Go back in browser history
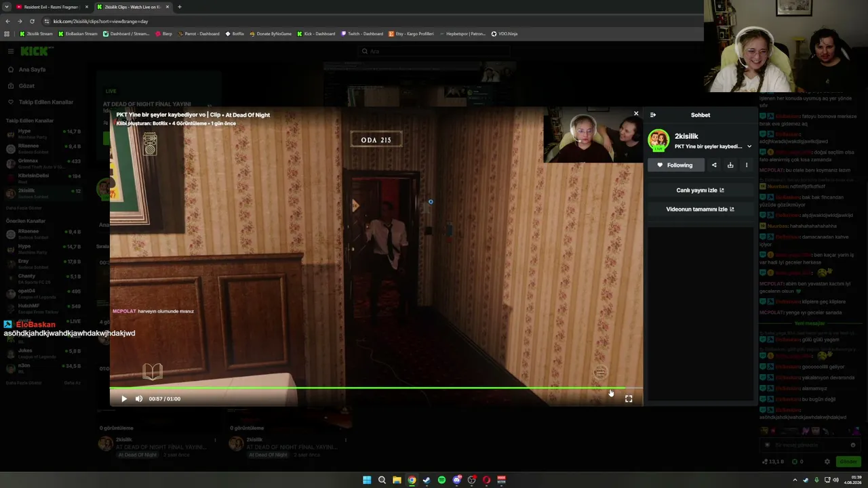This screenshot has height=488, width=868. pos(7,21)
